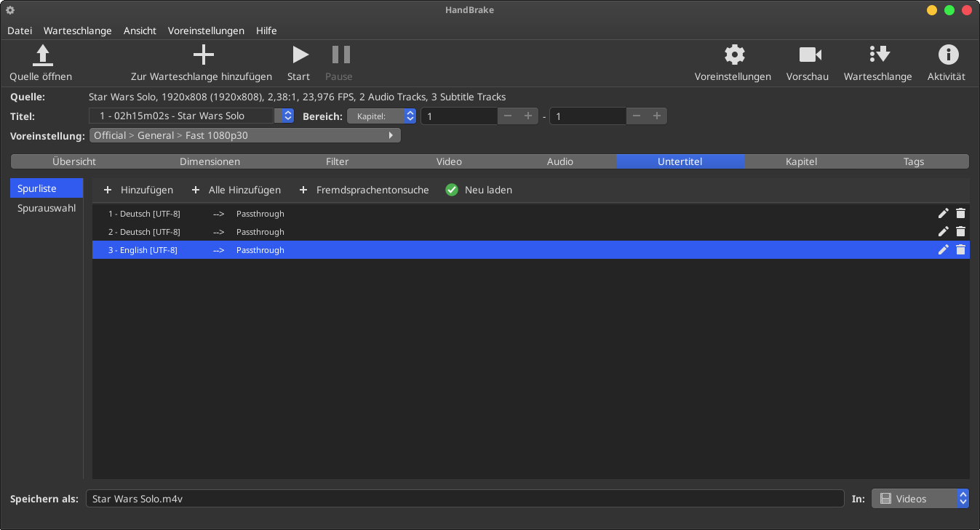Click the Hinzufügen subtitle button
The height and width of the screenshot is (530, 980).
[x=138, y=190]
